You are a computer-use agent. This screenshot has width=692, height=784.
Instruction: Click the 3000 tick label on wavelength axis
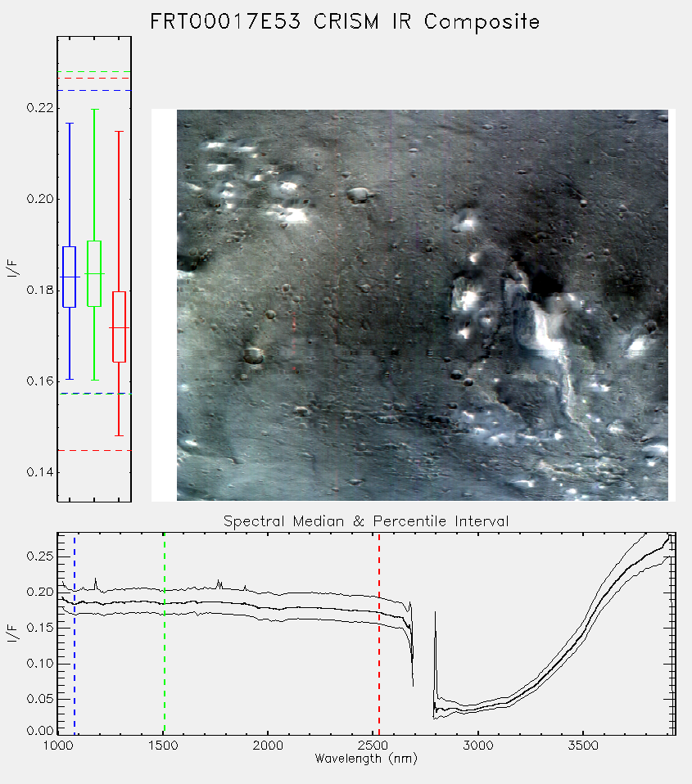click(x=477, y=746)
